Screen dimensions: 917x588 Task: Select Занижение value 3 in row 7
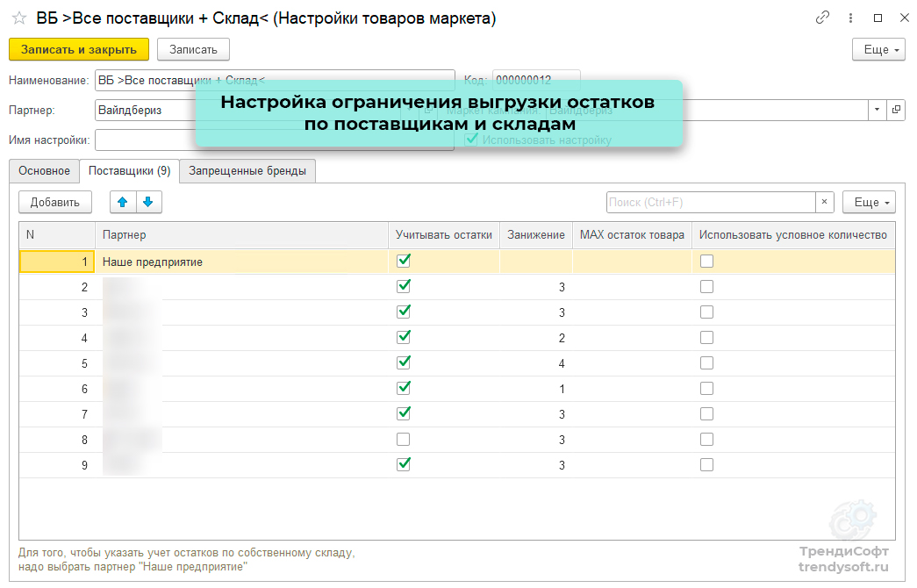tap(536, 414)
